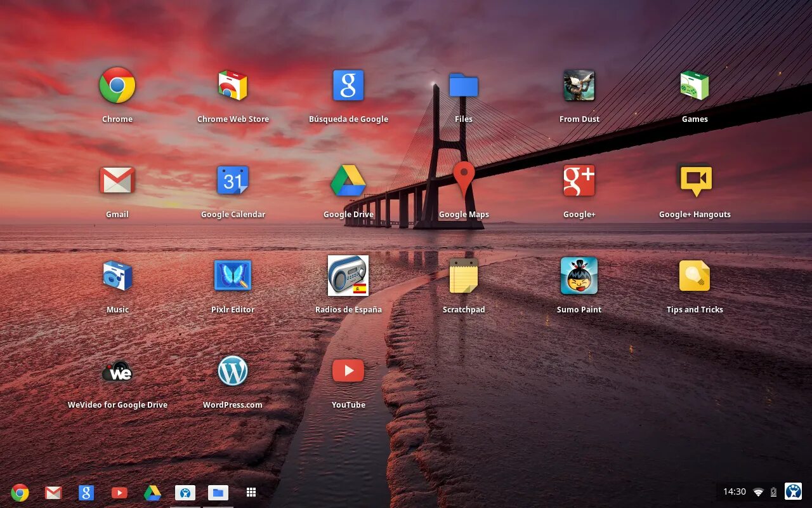Screen dimensions: 812x508
Task: Open the Google+ app
Action: [x=579, y=181]
